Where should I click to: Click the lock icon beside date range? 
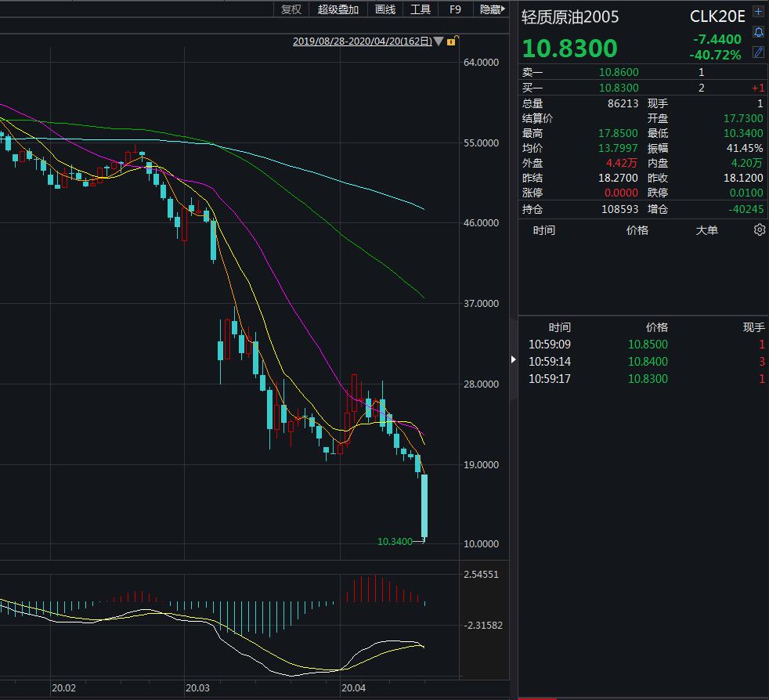coord(452,41)
